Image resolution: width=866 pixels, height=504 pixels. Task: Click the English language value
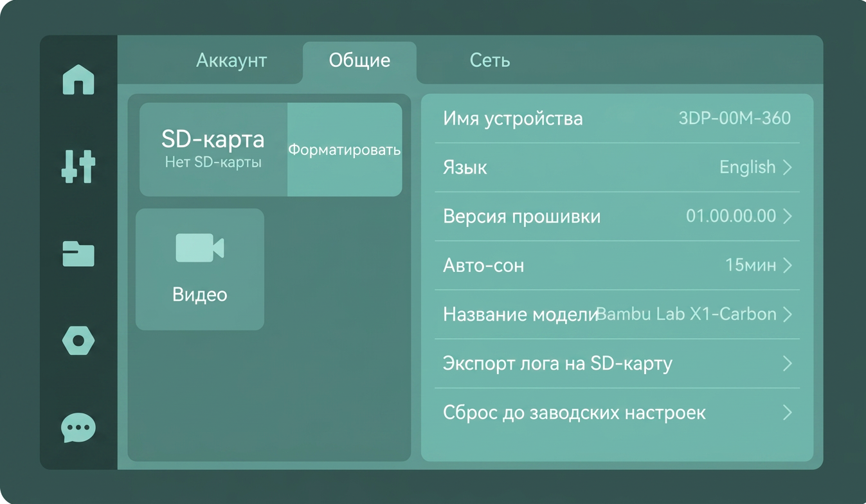(748, 167)
